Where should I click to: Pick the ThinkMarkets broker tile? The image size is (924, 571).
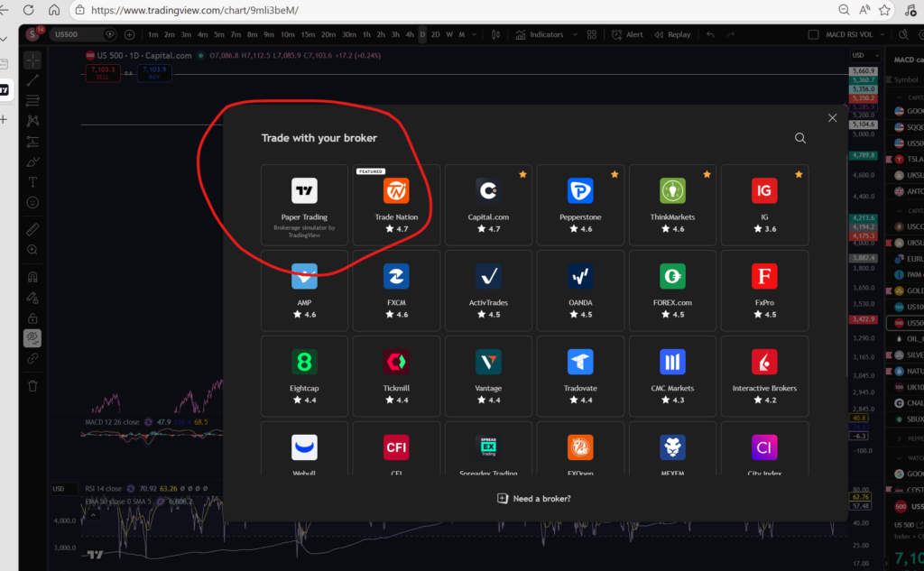pyautogui.click(x=672, y=205)
